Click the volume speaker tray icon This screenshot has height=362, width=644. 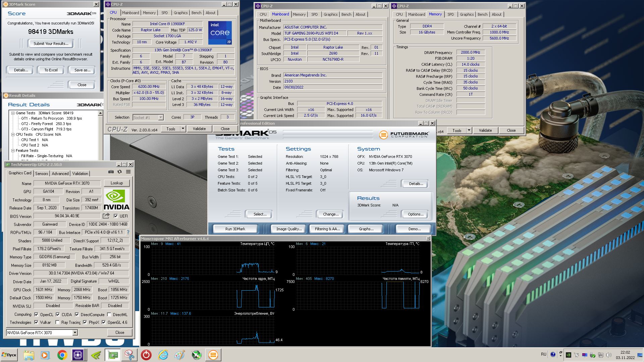[x=608, y=355]
